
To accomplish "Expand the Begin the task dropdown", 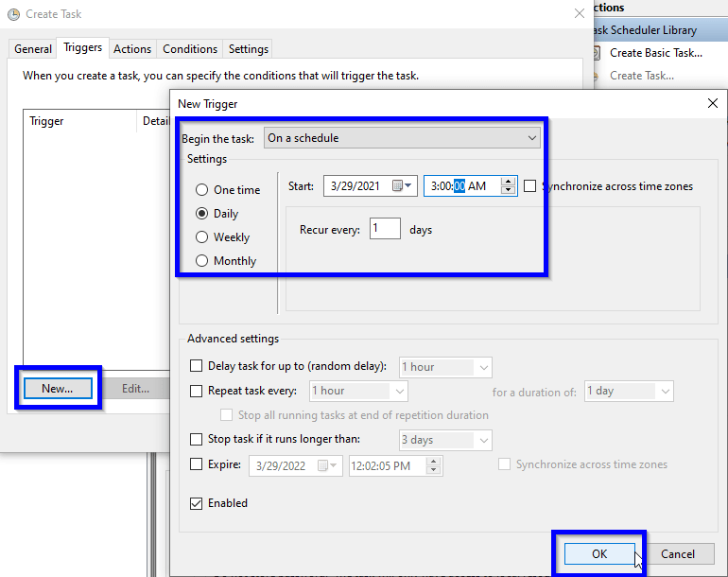I will point(401,138).
